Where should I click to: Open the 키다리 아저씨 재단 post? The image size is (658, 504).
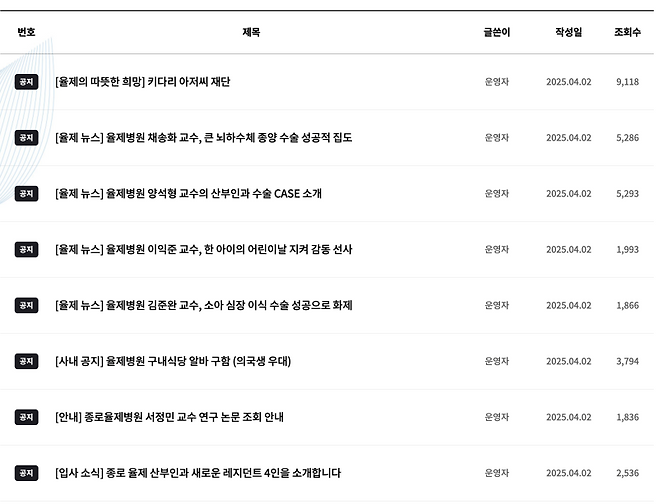(x=143, y=82)
